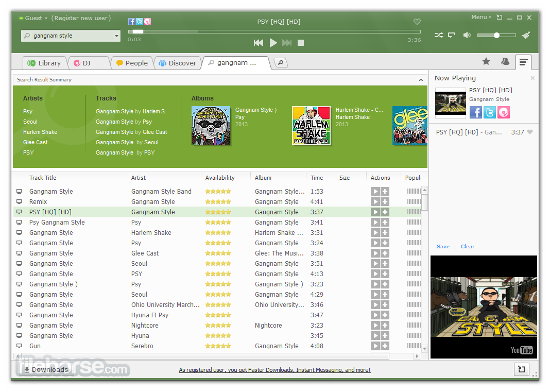Click the volume slider track

tap(496, 36)
